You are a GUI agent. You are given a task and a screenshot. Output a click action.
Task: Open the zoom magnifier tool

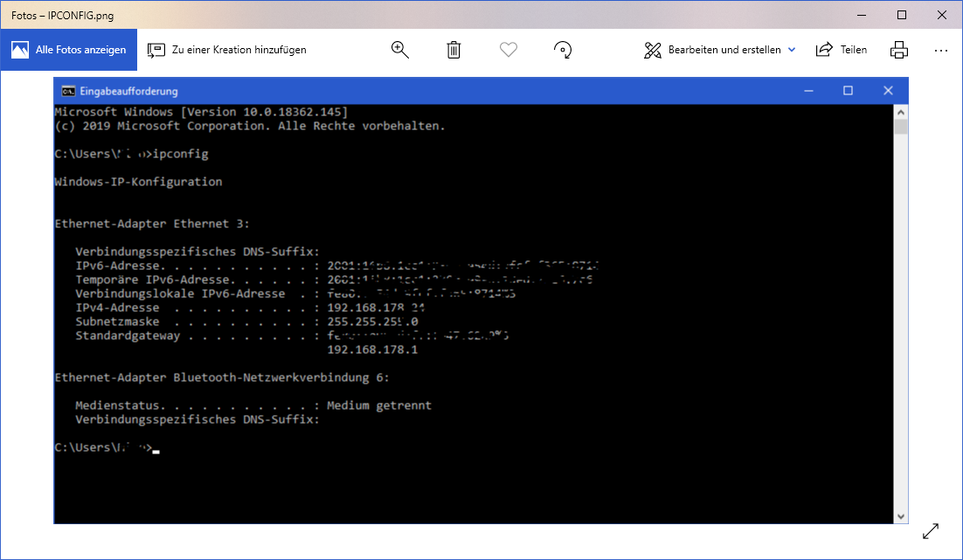pyautogui.click(x=400, y=50)
